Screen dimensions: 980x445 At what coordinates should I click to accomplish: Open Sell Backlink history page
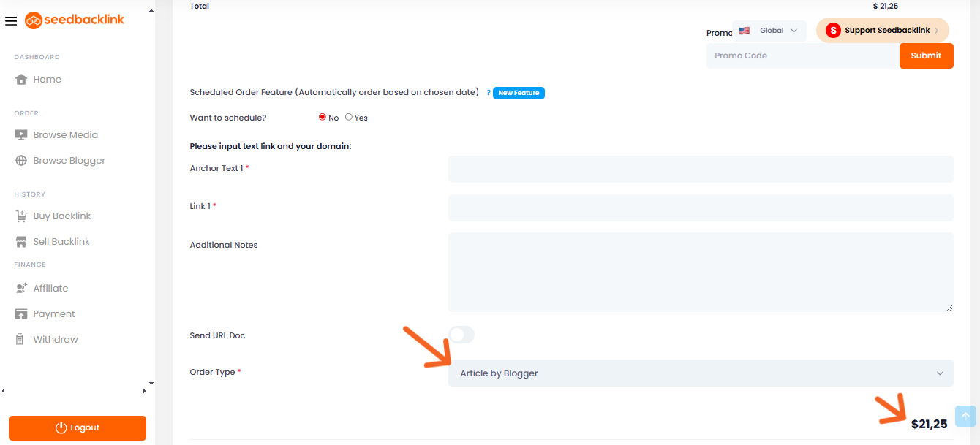(61, 241)
